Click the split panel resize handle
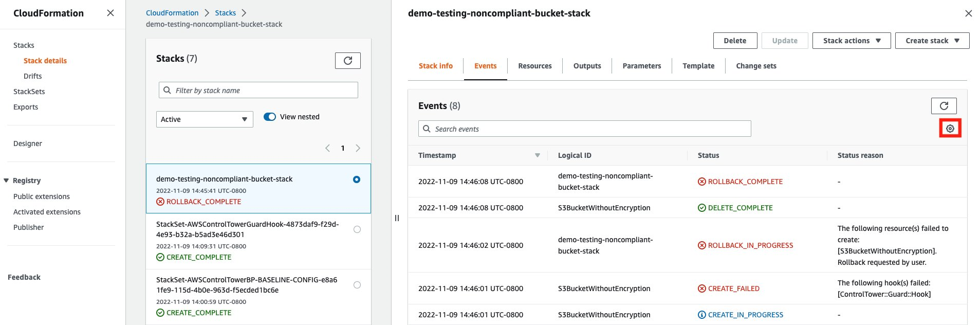 click(397, 218)
